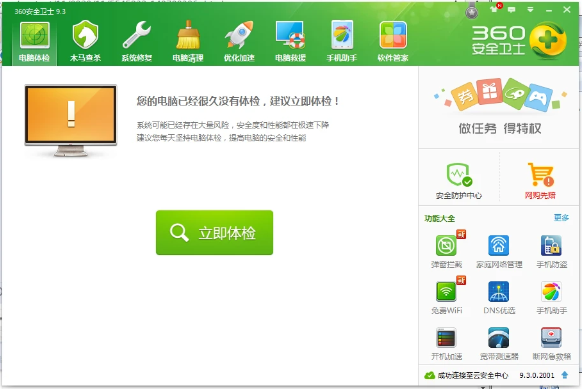Open 安全防护中心 shield icon

coord(459,181)
